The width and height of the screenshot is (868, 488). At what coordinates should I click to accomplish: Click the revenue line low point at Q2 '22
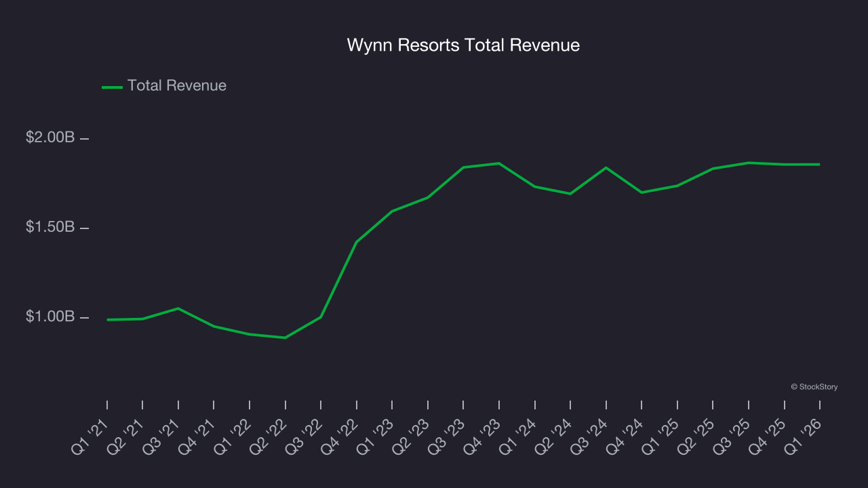tap(285, 338)
